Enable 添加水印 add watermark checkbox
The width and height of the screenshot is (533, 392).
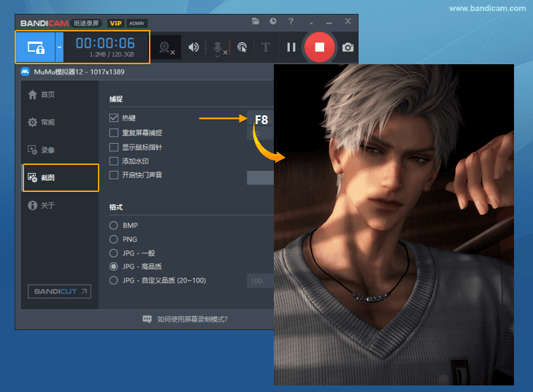[114, 161]
